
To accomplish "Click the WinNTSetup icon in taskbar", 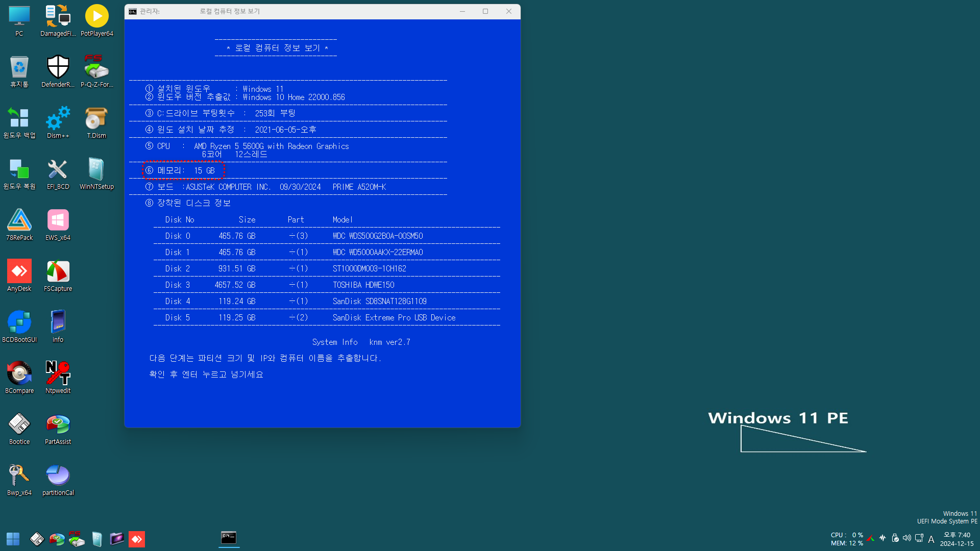I will 97,539.
